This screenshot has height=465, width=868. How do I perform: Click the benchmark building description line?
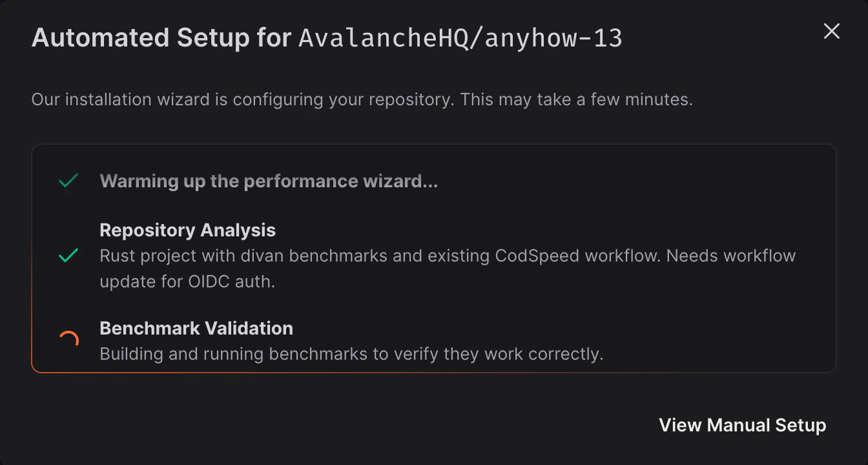click(351, 354)
